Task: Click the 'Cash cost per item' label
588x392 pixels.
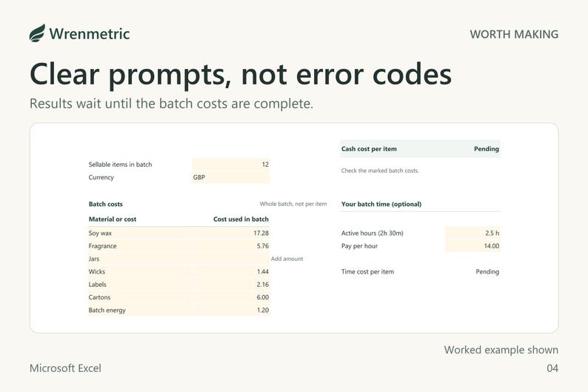Action: tap(369, 149)
